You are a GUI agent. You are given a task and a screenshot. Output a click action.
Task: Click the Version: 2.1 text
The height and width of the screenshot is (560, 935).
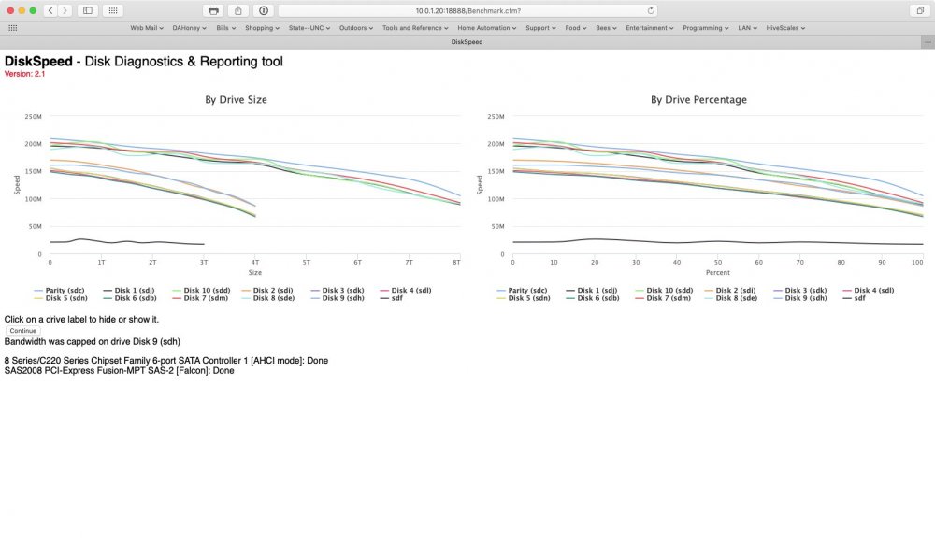[x=24, y=74]
